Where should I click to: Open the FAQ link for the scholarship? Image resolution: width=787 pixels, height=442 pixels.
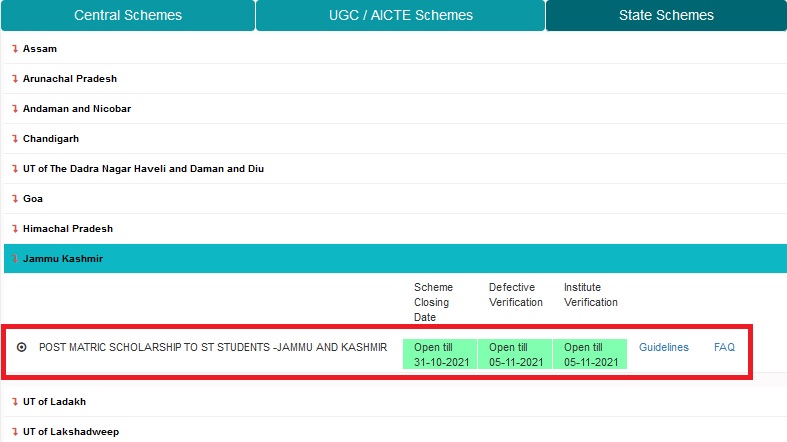click(724, 347)
